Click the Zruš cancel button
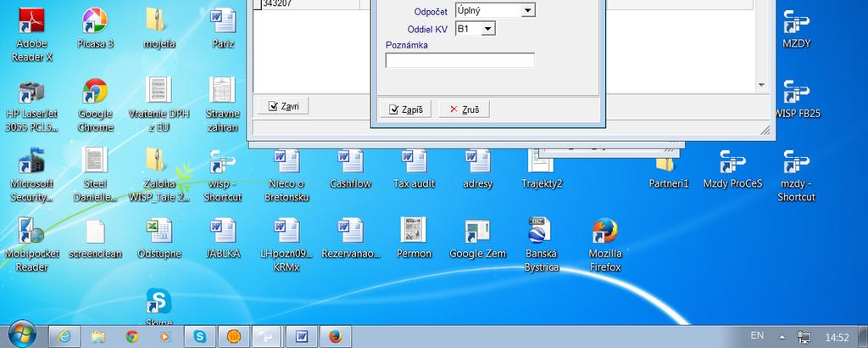The width and height of the screenshot is (868, 348). click(x=464, y=109)
